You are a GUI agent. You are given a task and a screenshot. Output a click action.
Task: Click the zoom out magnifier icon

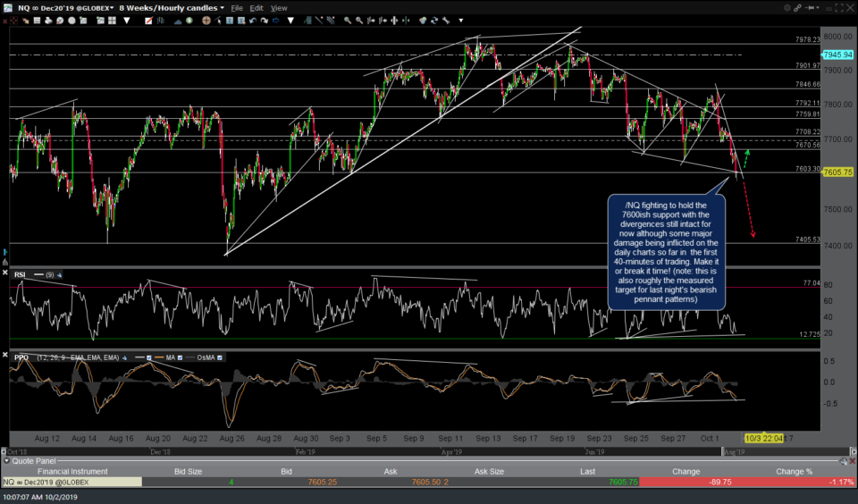pos(359,21)
